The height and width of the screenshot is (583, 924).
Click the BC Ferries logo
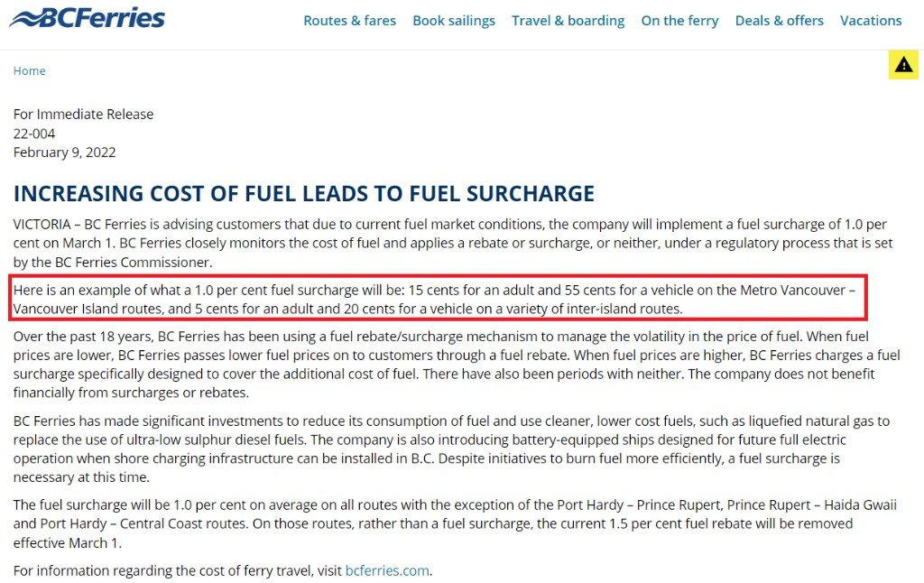[88, 18]
